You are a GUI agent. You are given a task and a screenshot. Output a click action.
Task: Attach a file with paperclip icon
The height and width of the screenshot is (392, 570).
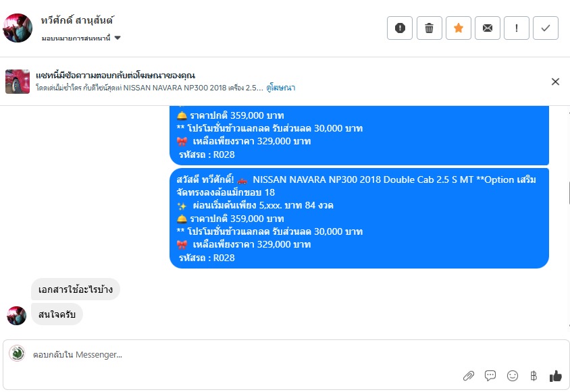point(469,376)
